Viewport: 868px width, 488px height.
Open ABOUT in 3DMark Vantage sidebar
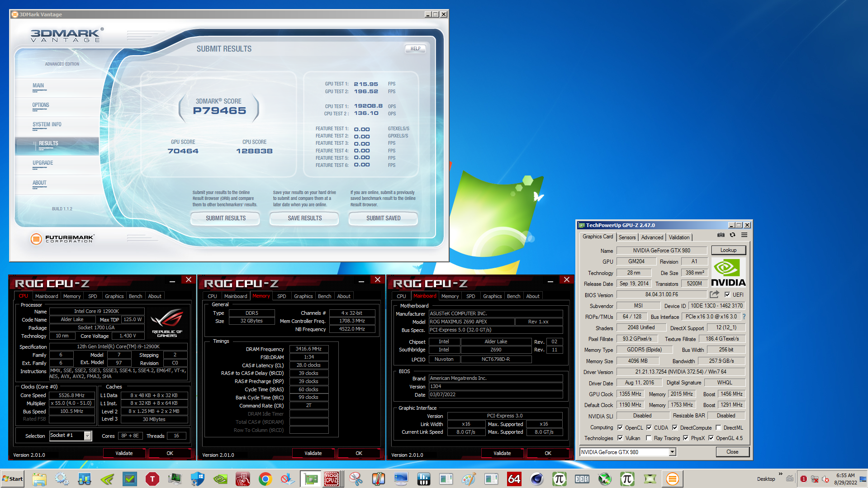39,183
